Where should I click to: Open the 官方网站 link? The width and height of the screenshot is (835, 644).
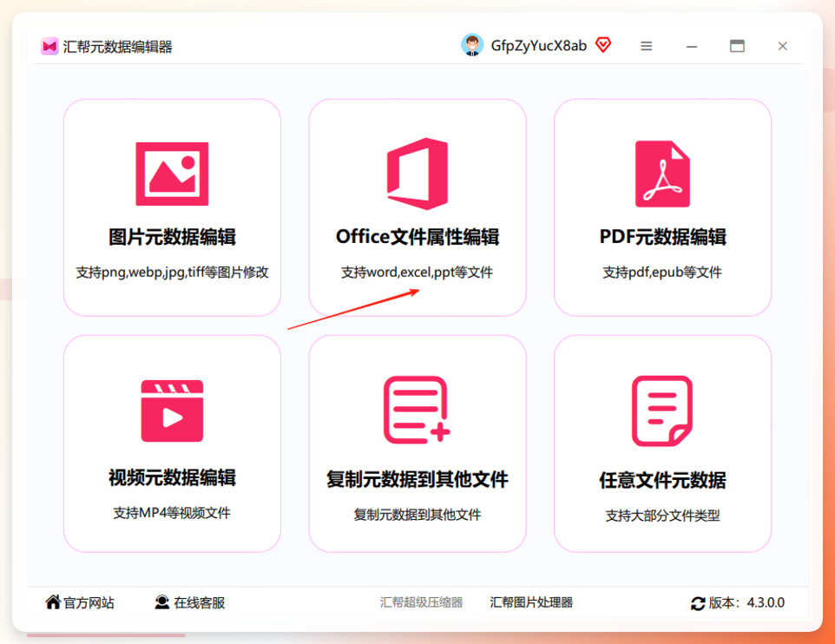pyautogui.click(x=89, y=602)
